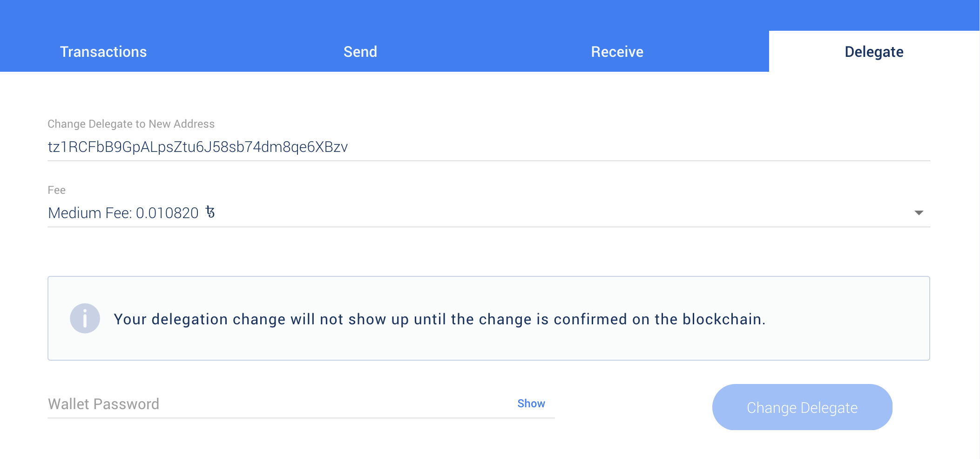
Task: Open the Send tab
Action: [360, 52]
